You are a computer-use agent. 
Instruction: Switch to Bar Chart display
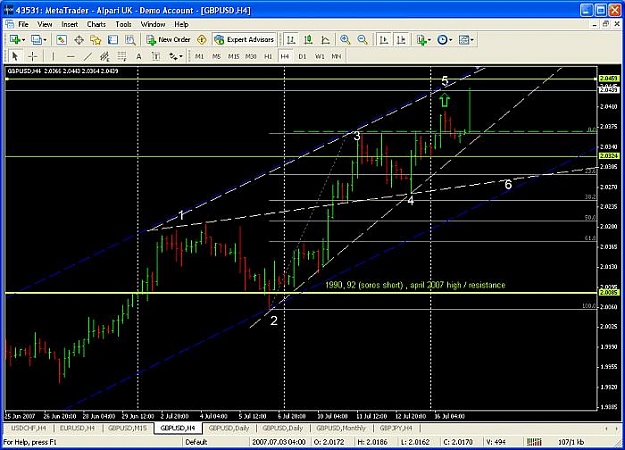tap(291, 39)
